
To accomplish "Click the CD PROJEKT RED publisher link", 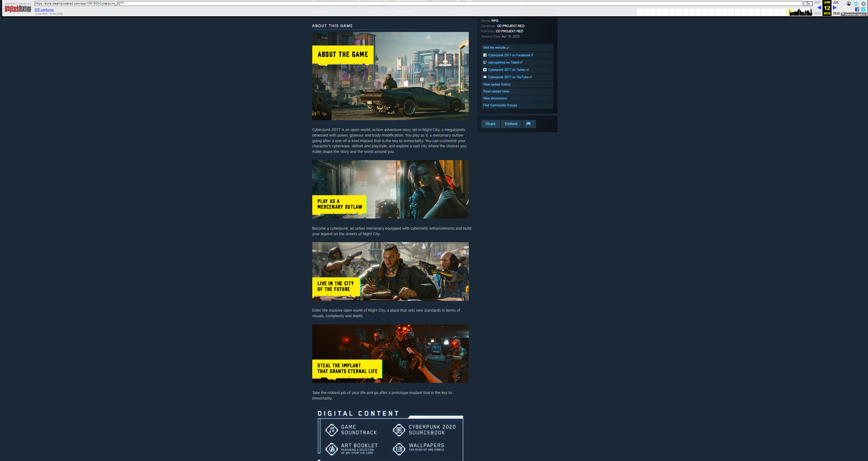I will coord(509,31).
